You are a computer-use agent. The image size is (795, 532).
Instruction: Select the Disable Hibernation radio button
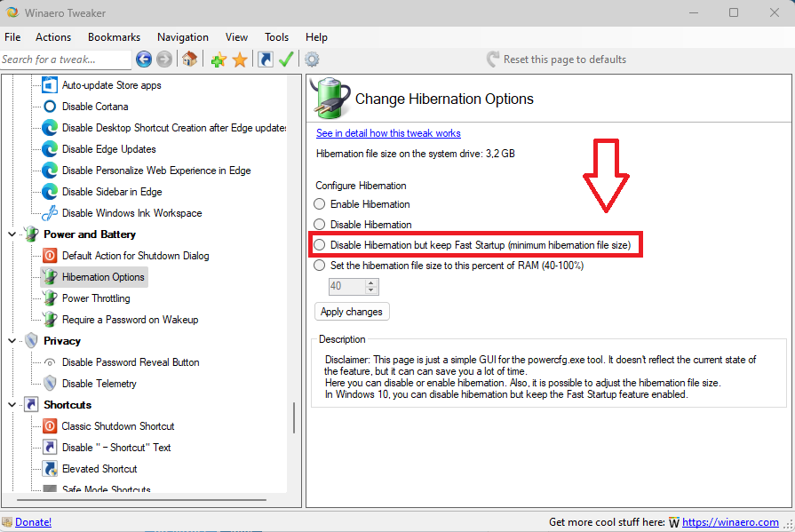point(320,224)
